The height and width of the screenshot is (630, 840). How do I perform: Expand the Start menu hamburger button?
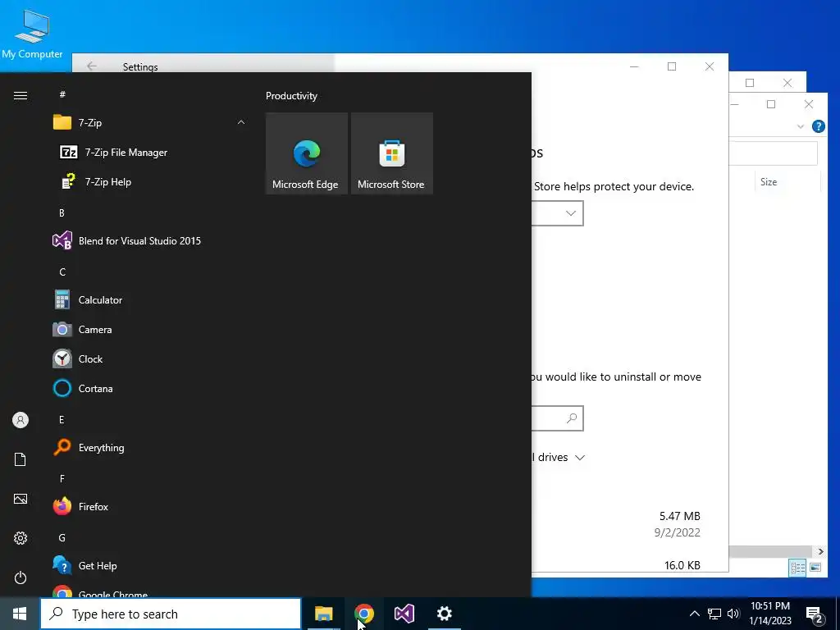tap(21, 96)
